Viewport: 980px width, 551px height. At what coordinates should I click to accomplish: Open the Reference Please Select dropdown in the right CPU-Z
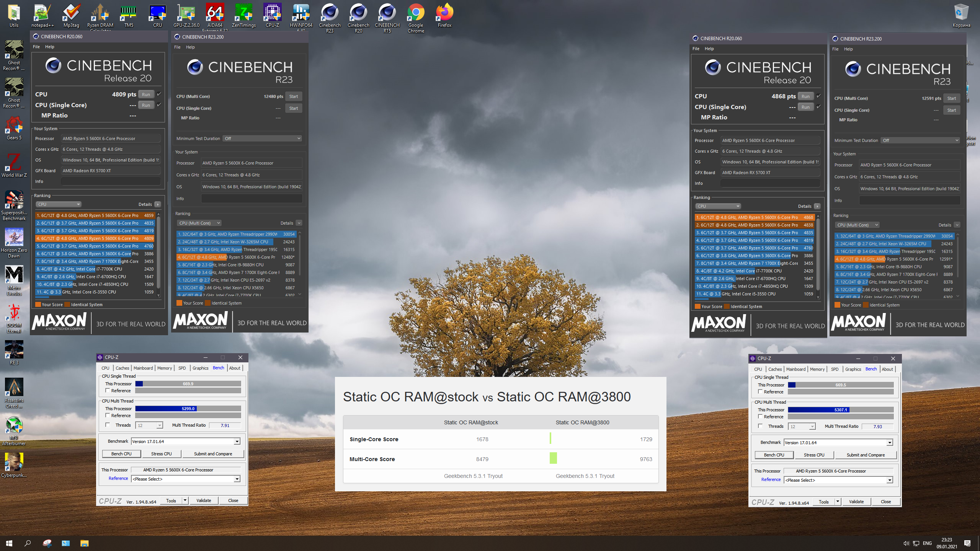[889, 480]
